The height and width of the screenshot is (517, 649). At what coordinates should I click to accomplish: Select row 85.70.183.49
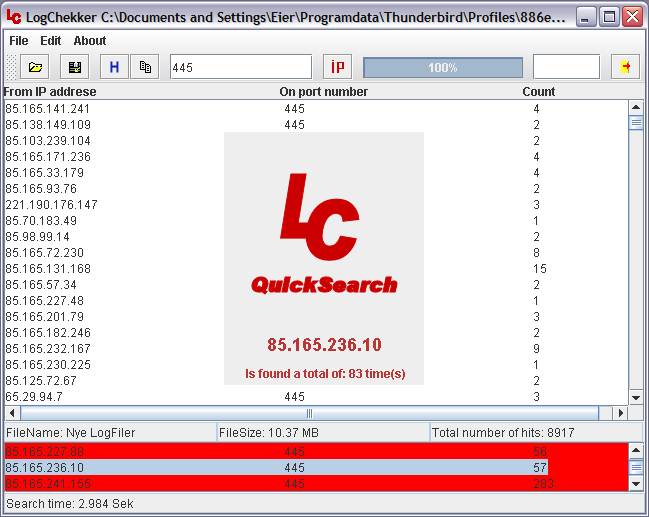pyautogui.click(x=316, y=221)
